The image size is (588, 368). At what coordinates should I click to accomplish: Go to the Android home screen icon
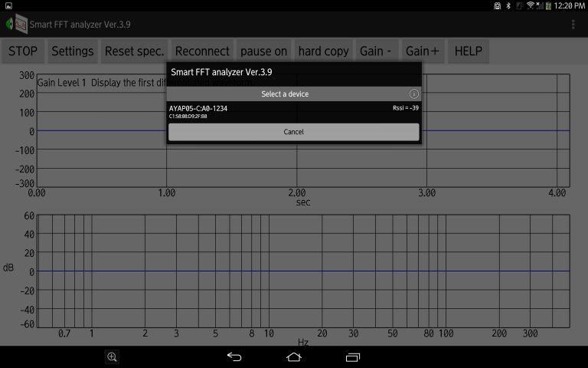tap(294, 356)
